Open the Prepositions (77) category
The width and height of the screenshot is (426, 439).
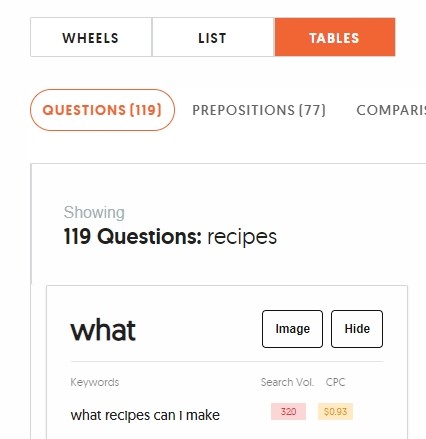[259, 110]
